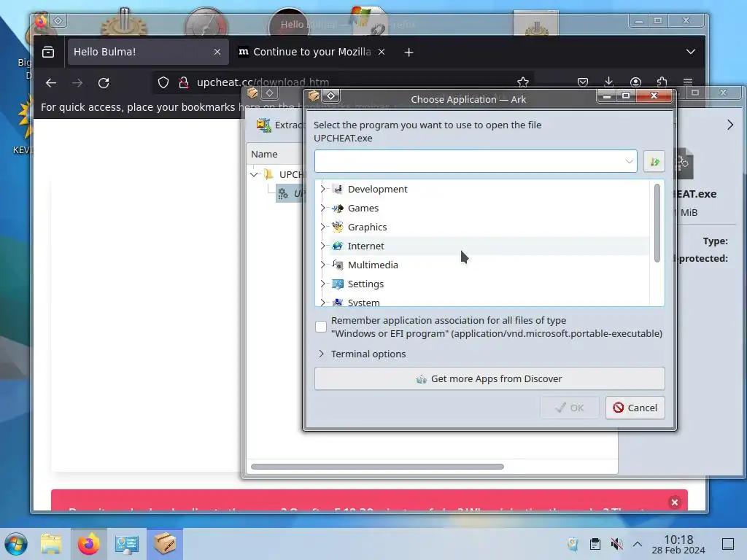Image resolution: width=747 pixels, height=560 pixels.
Task: Browse for an executable file icon button
Action: coord(654,161)
